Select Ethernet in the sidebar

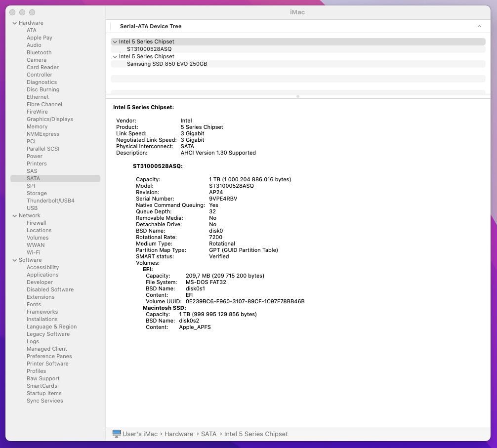(x=38, y=97)
